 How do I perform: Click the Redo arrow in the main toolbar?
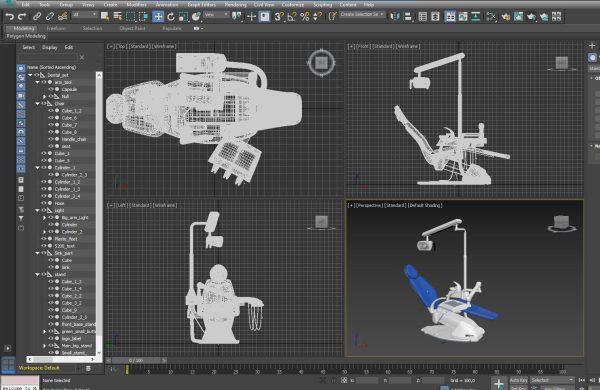coord(22,16)
